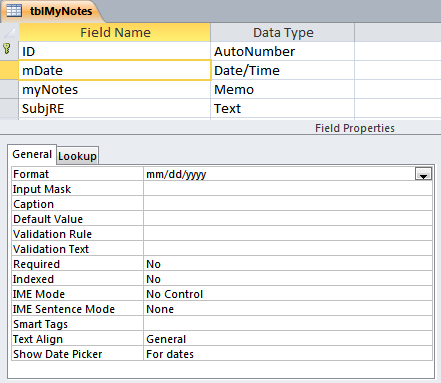Image resolution: width=441 pixels, height=383 pixels.
Task: Click the Text Align property label
Action: coord(38,339)
